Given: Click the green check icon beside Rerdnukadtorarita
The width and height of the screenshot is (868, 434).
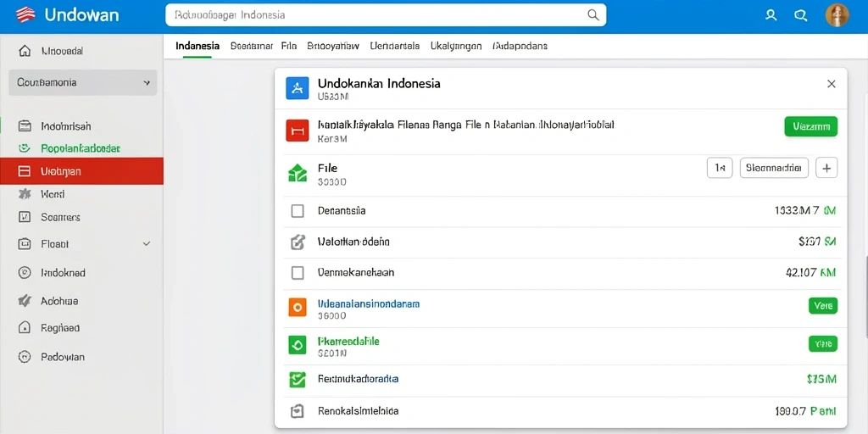Looking at the screenshot, I should point(298,379).
